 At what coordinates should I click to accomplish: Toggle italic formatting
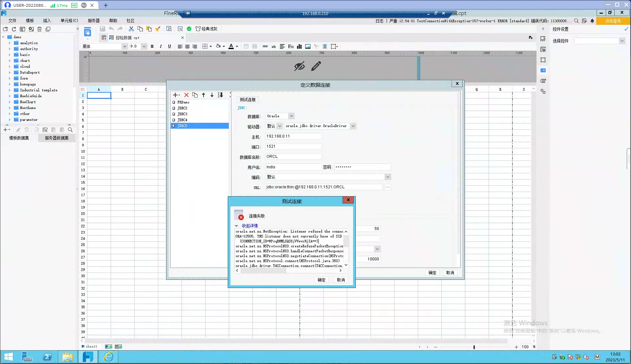coord(160,46)
